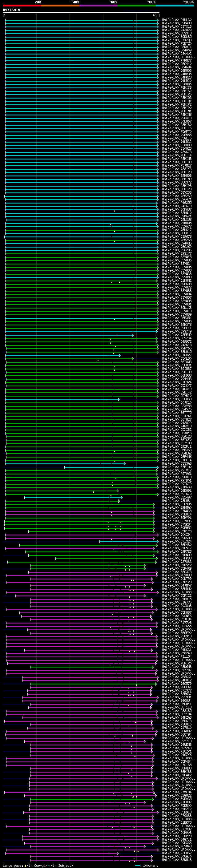Select hit UniRef100_C3TS13
This screenshot has width=197, height=868.
[177, 26]
